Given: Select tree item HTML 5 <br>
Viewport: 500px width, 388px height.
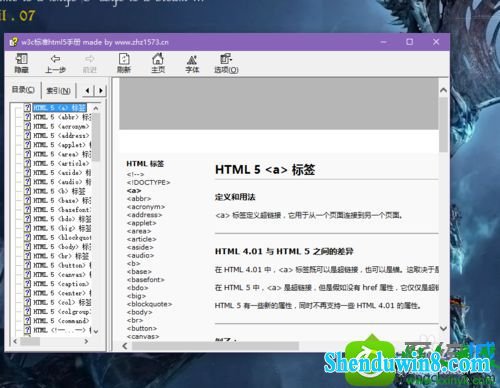Looking at the screenshot, I should [x=61, y=256].
